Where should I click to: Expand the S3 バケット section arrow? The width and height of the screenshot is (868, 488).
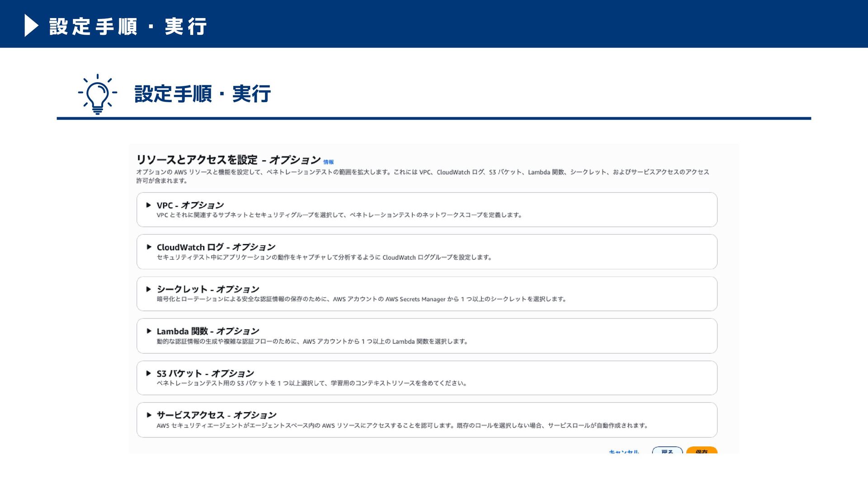pyautogui.click(x=148, y=373)
